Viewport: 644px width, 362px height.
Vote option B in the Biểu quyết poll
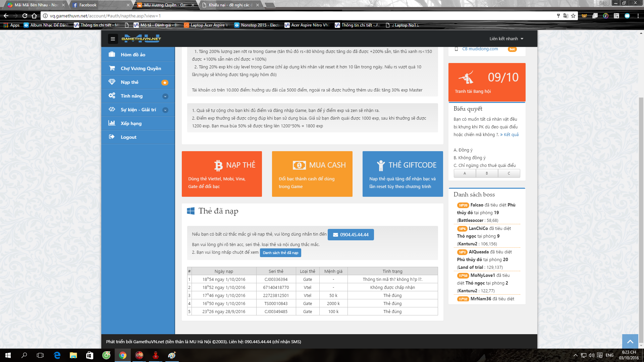coord(487,173)
